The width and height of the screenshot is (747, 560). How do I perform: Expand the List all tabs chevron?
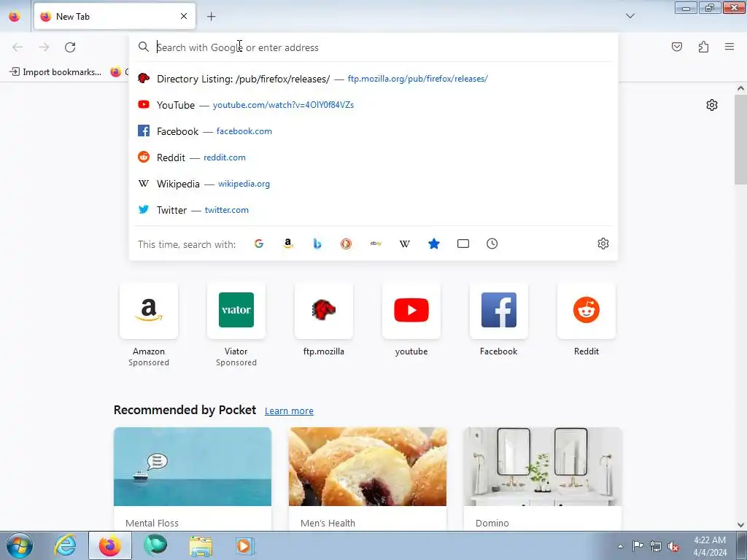pyautogui.click(x=630, y=16)
